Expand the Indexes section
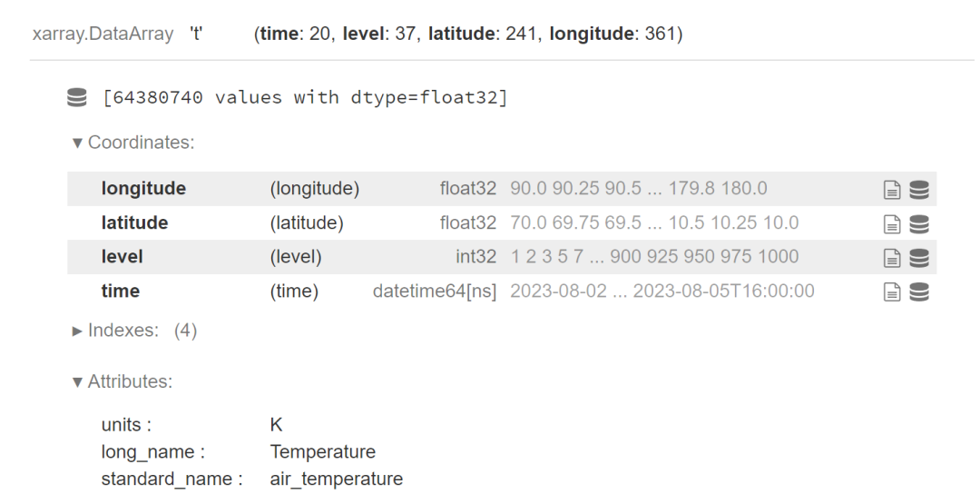Image resolution: width=980 pixels, height=504 pixels. tap(134, 331)
